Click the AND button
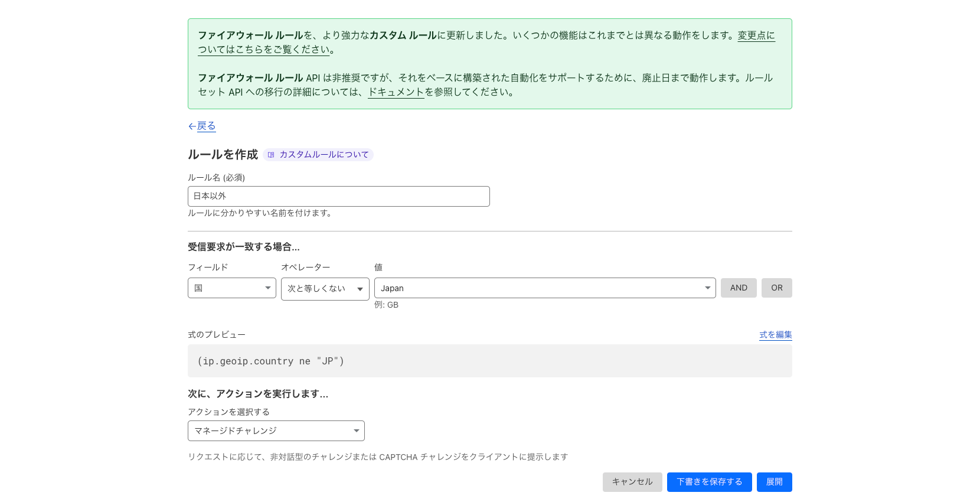Image resolution: width=980 pixels, height=499 pixels. tap(739, 288)
